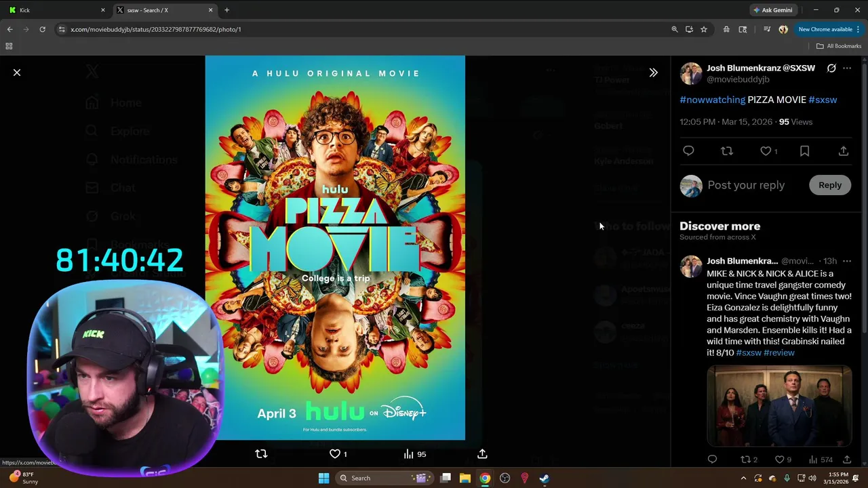The image size is (868, 488).
Task: View site information icon in address bar
Action: [x=62, y=29]
